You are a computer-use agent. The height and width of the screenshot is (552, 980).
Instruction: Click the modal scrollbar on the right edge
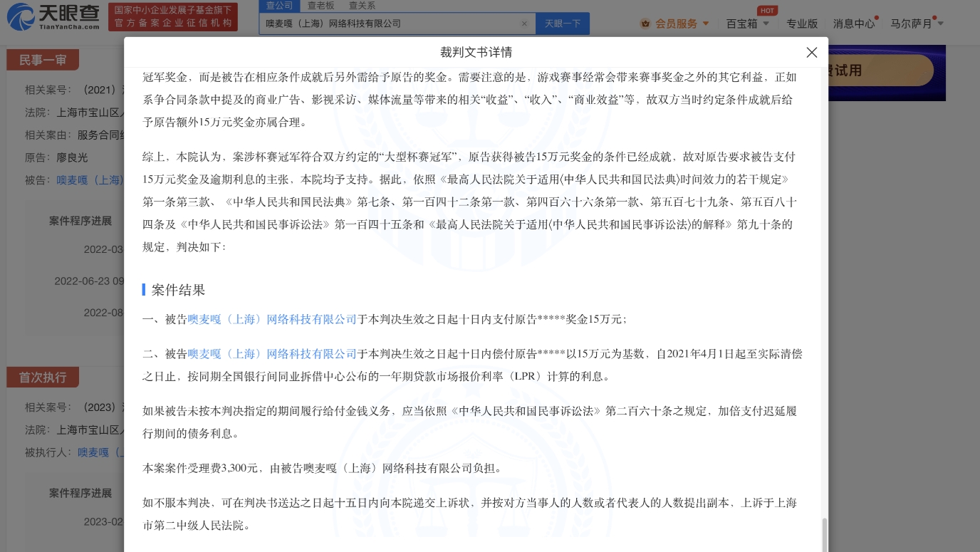[825, 534]
